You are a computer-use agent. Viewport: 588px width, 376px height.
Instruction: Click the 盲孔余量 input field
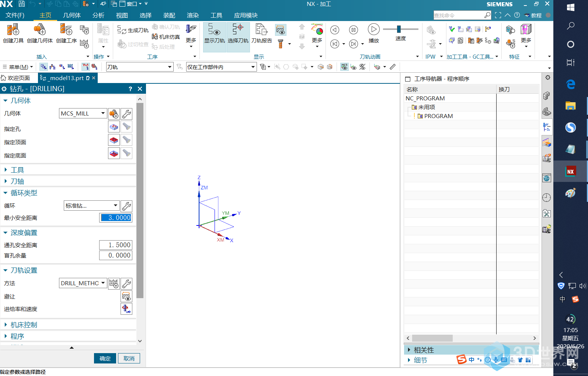[116, 255]
